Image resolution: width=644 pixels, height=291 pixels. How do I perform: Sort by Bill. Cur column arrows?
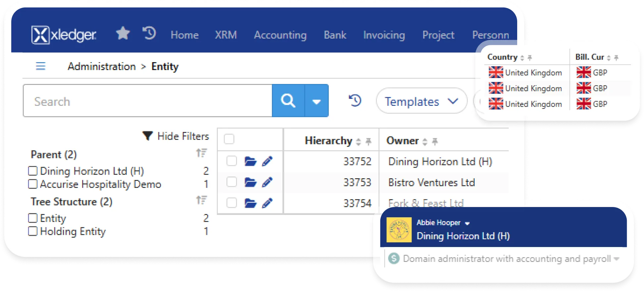(609, 58)
